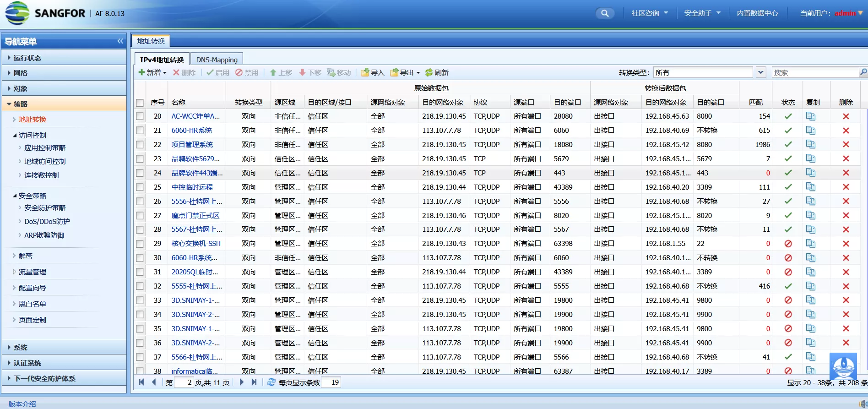Collapse the navigation menu with double-arrow icon

click(x=120, y=41)
